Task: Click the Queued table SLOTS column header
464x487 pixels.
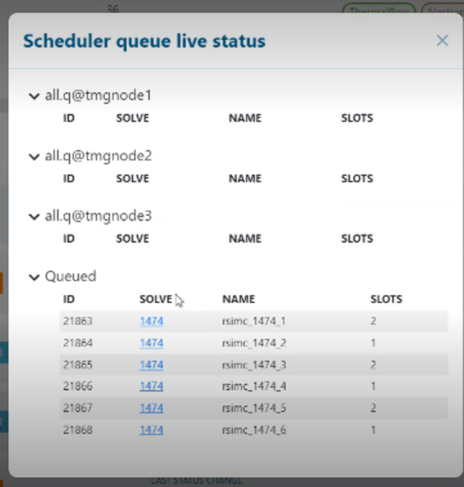Action: [x=386, y=299]
